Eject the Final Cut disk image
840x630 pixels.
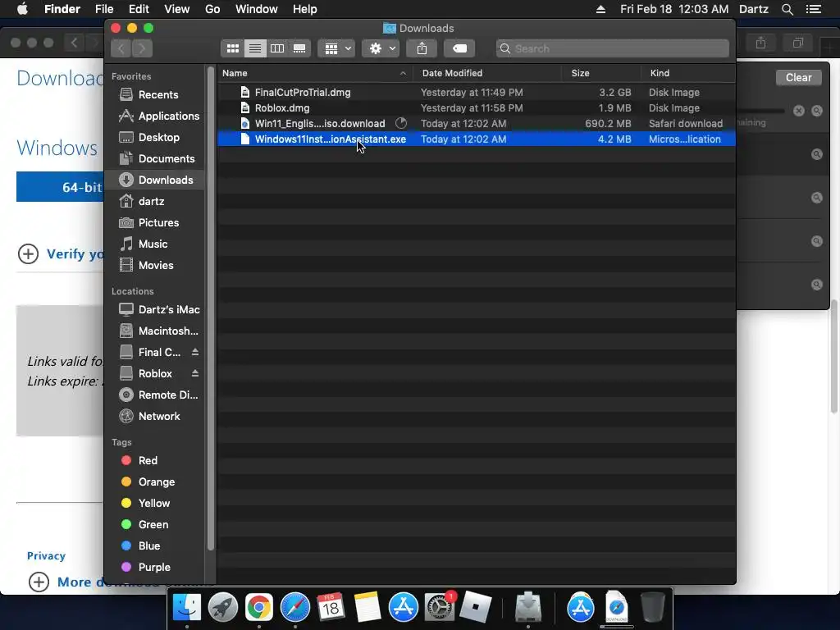pyautogui.click(x=195, y=352)
